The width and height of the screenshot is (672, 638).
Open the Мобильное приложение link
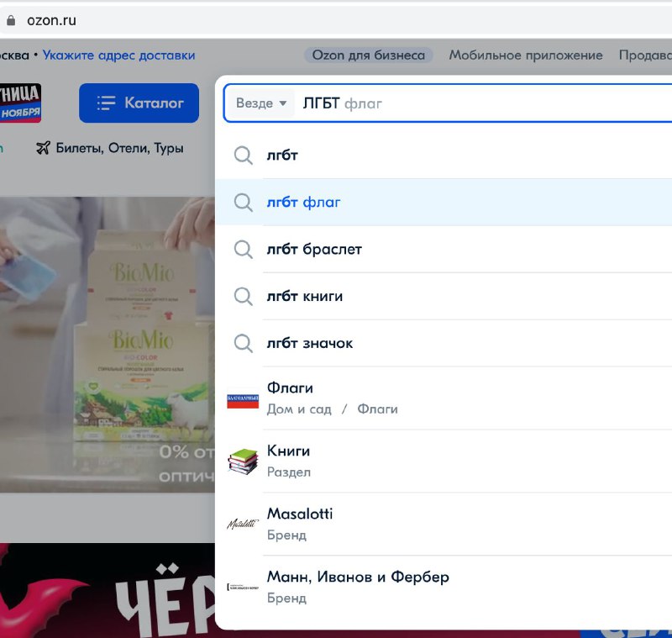tap(526, 55)
